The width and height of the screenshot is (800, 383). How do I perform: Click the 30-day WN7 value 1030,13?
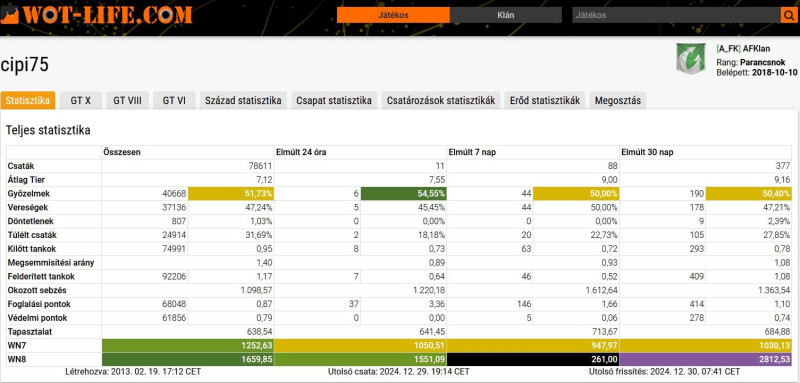pyautogui.click(x=774, y=345)
